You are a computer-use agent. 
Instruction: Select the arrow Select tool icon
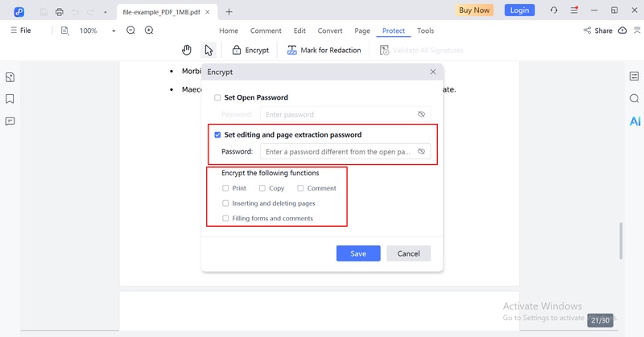click(208, 50)
